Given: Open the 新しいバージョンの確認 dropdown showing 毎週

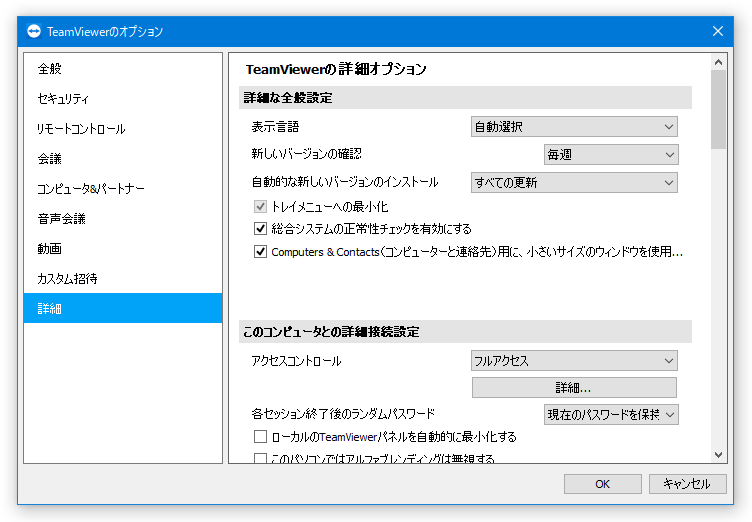Looking at the screenshot, I should 611,154.
